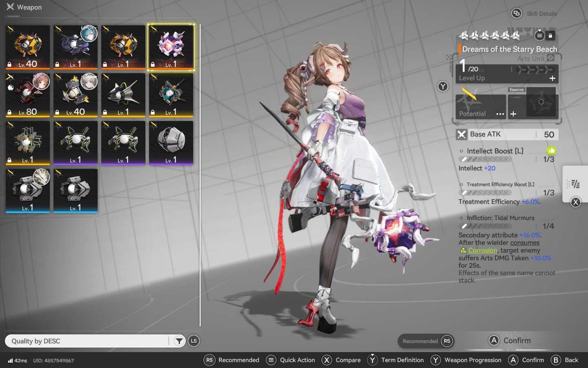Click the Essence plus icon
This screenshot has height=368, width=588.
[513, 114]
